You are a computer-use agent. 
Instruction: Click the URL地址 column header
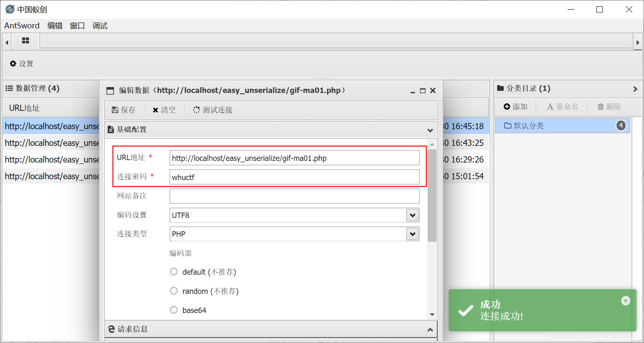tap(25, 108)
